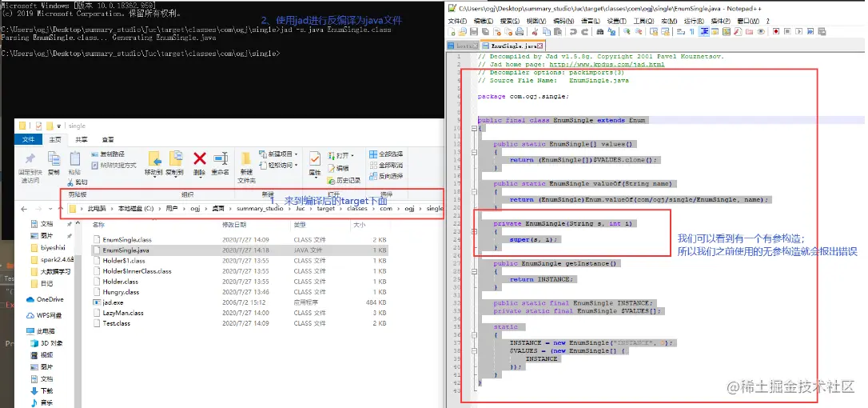This screenshot has width=868, height=408.
Task: Click 剪切 scissors in Explorer ribbon
Action: (77, 182)
